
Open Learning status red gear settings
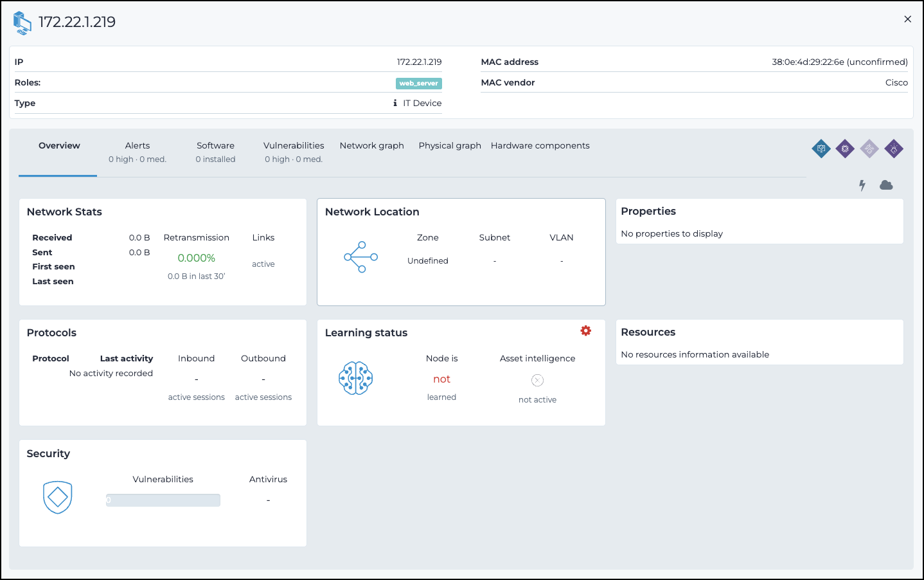coord(585,331)
